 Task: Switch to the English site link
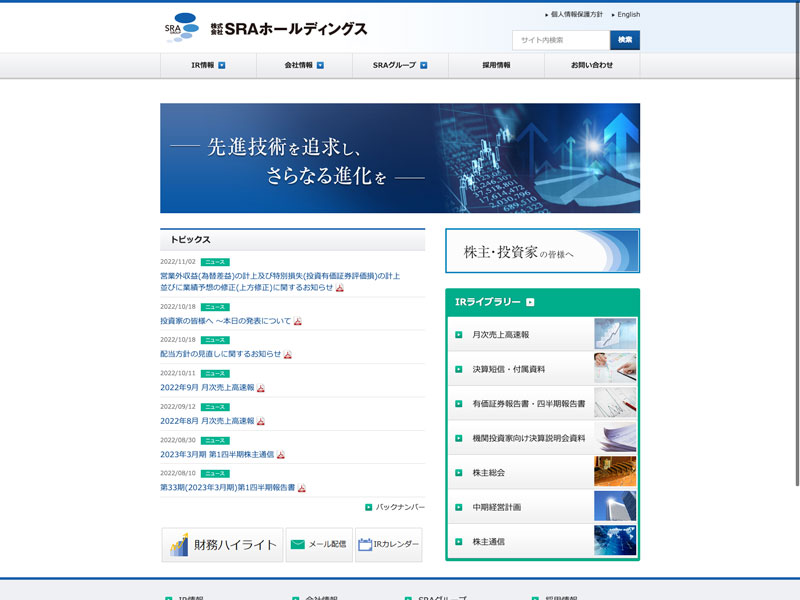point(628,15)
